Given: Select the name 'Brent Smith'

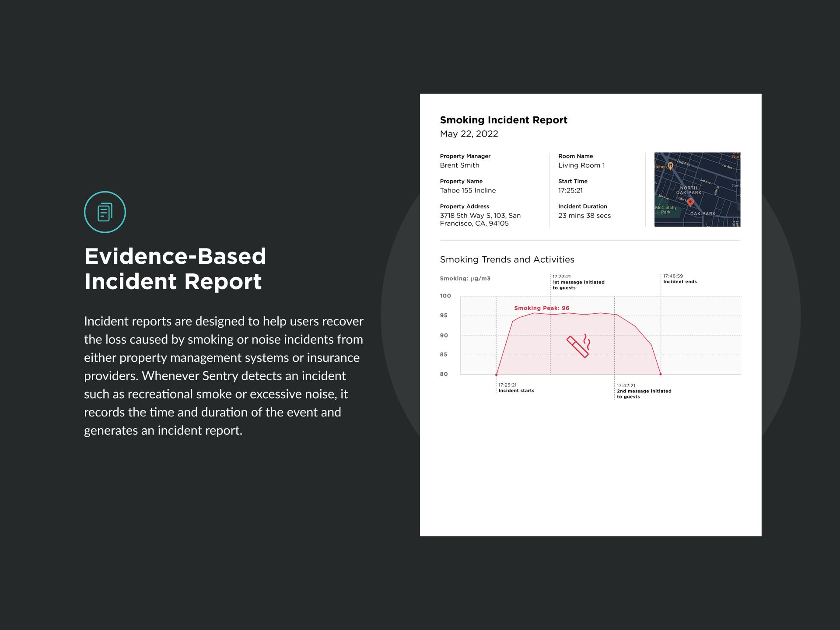Looking at the screenshot, I should [459, 165].
